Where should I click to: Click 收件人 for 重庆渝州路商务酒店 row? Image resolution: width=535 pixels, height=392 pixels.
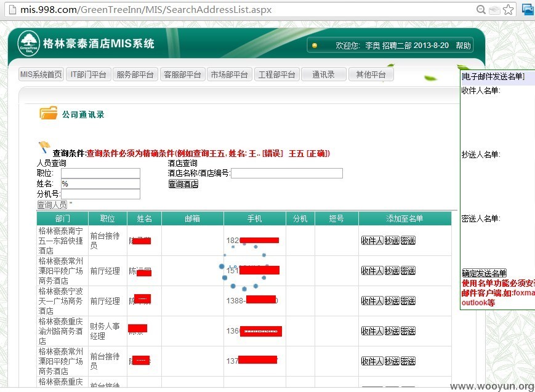[x=372, y=331]
